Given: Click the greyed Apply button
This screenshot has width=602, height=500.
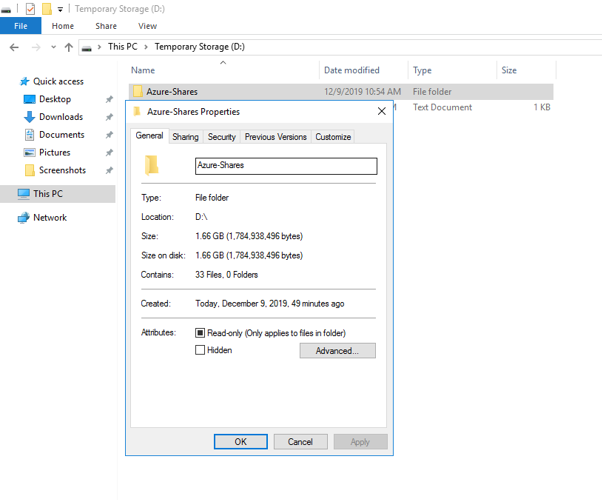Looking at the screenshot, I should 360,442.
